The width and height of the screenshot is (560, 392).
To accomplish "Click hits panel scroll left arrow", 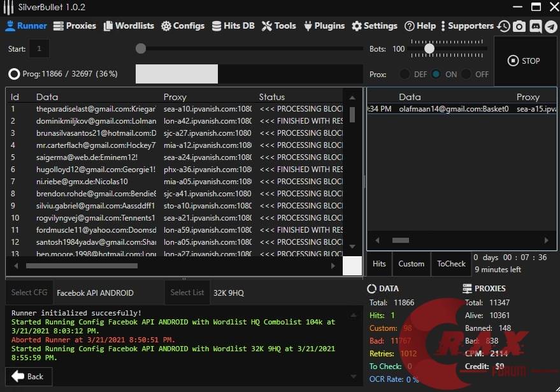I will [x=377, y=240].
